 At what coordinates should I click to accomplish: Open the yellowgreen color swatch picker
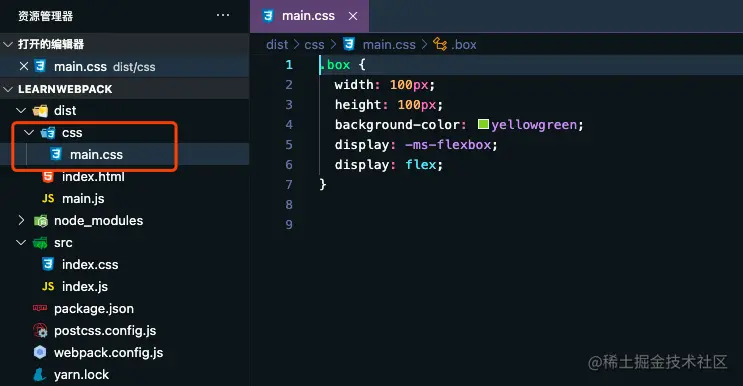[x=483, y=125]
